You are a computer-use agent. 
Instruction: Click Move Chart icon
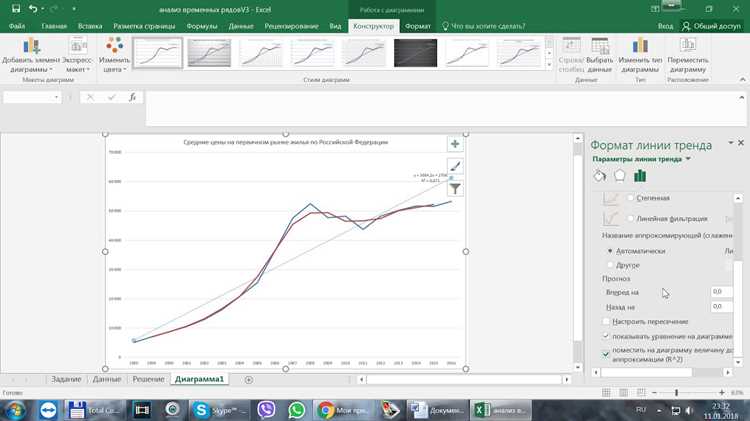pyautogui.click(x=688, y=46)
